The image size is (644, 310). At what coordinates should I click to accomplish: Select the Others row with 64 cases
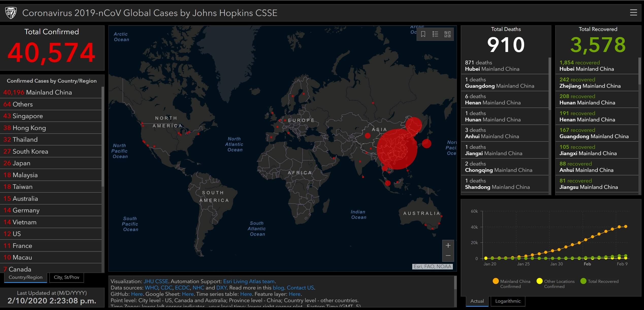point(51,104)
